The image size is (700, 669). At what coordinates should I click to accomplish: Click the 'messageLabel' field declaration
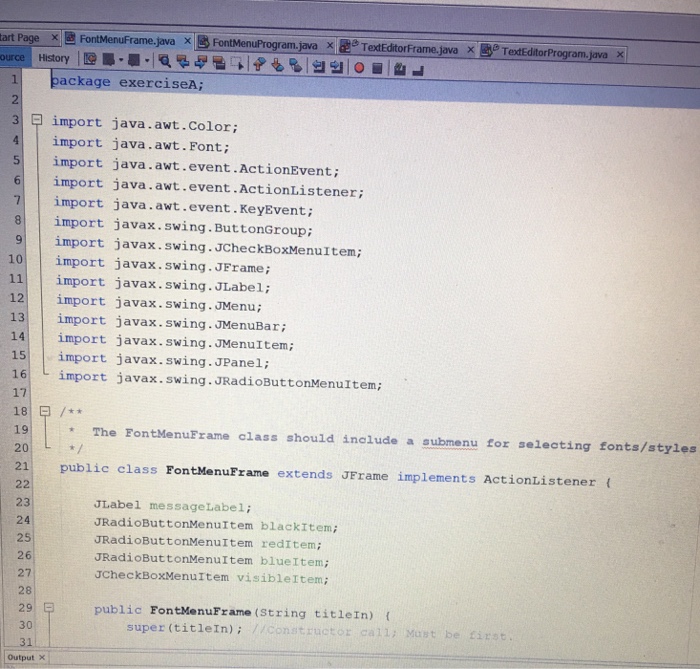172,506
